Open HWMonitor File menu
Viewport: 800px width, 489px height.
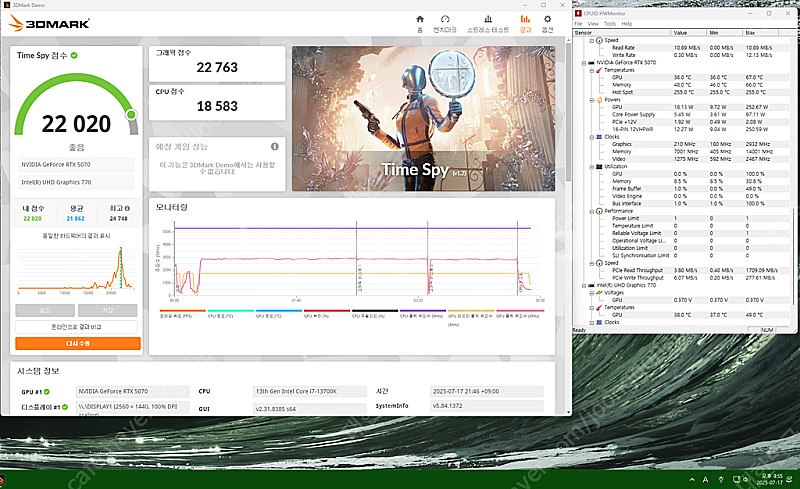(x=578, y=24)
